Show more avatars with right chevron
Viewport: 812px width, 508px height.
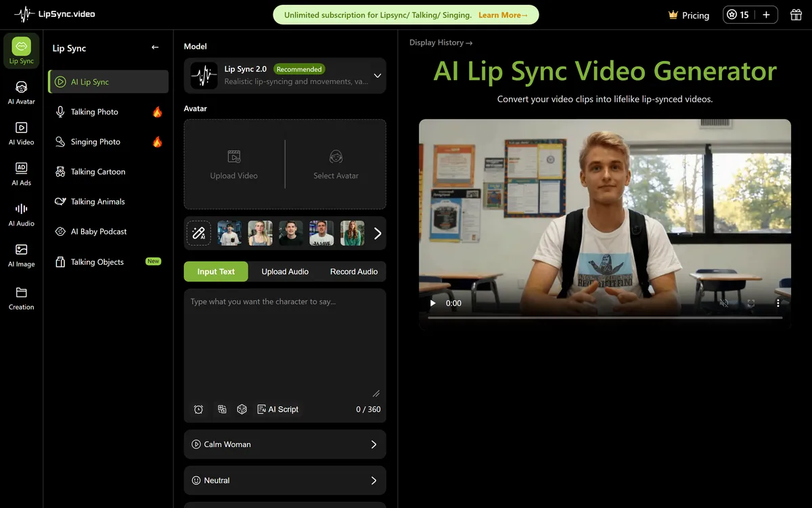pos(378,233)
